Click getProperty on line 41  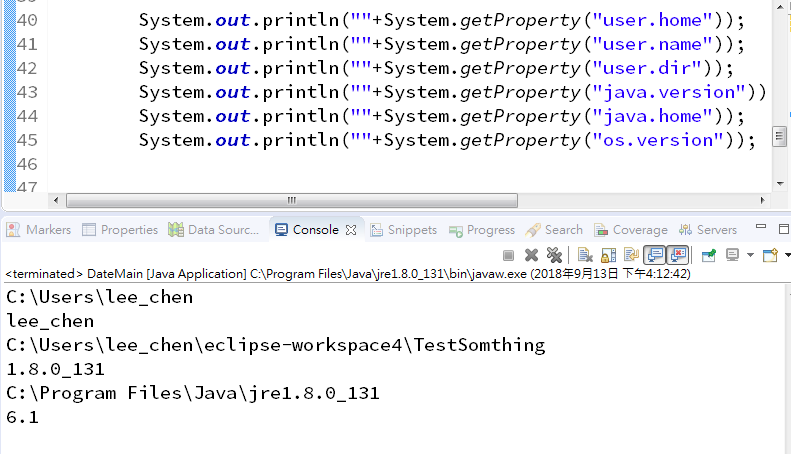pyautogui.click(x=520, y=45)
